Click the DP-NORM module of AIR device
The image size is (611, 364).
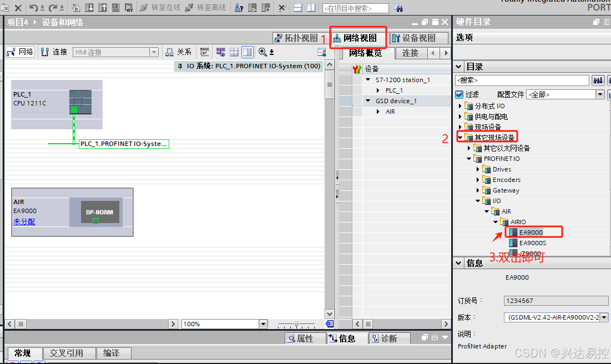[100, 213]
